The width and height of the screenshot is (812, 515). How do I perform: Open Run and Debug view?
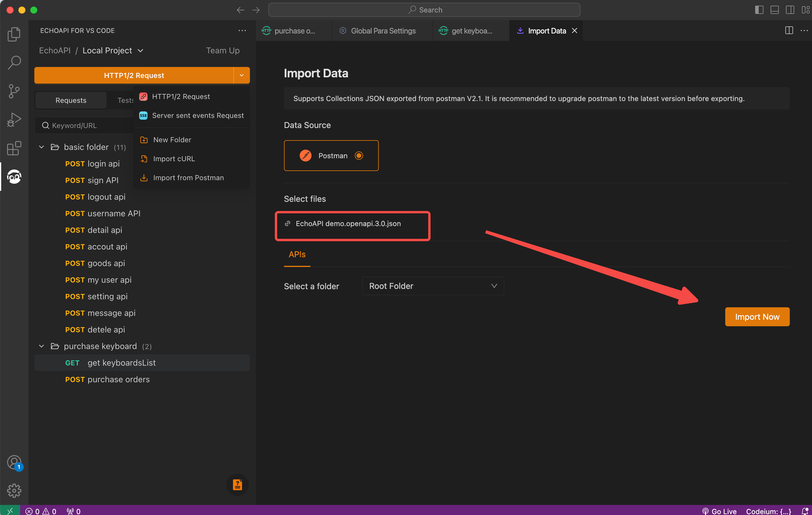click(x=14, y=119)
